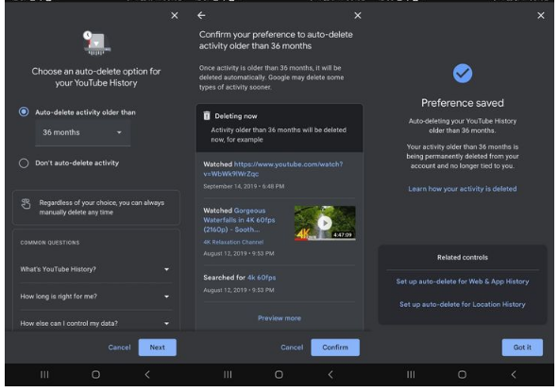Click the Related controls heading
Viewport: 559px width, 392px height.
click(x=463, y=257)
